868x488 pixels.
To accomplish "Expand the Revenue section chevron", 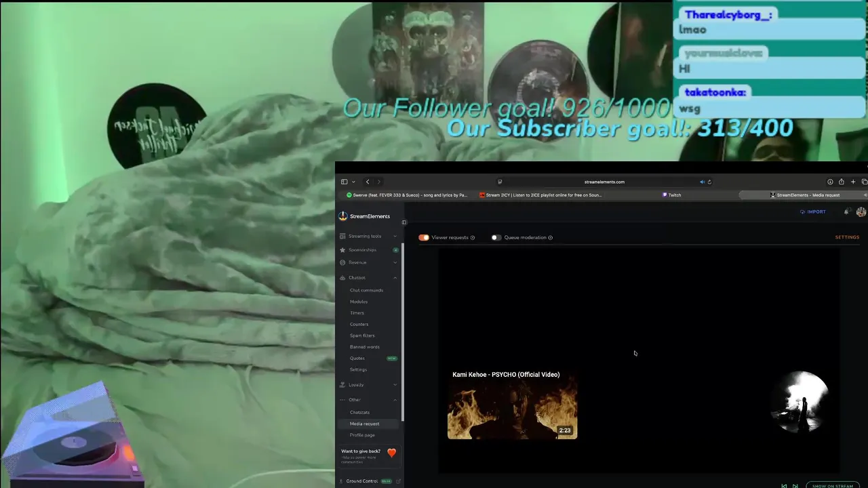I will (395, 263).
